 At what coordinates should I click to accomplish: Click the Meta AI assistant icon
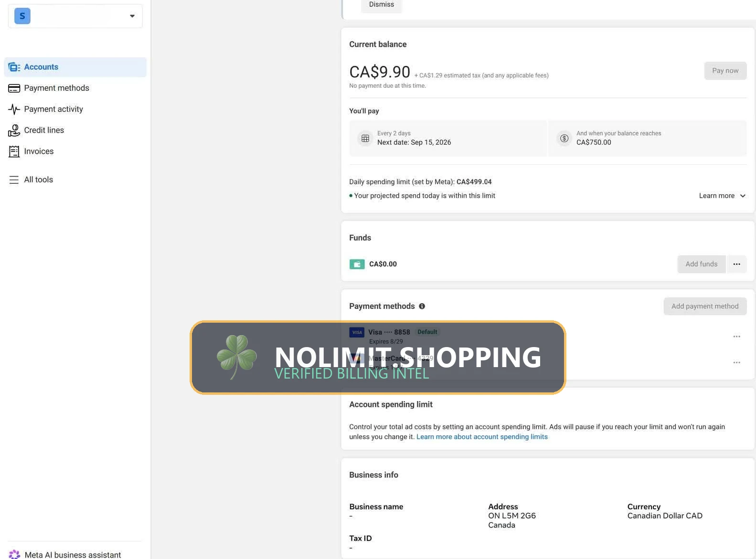(15, 555)
